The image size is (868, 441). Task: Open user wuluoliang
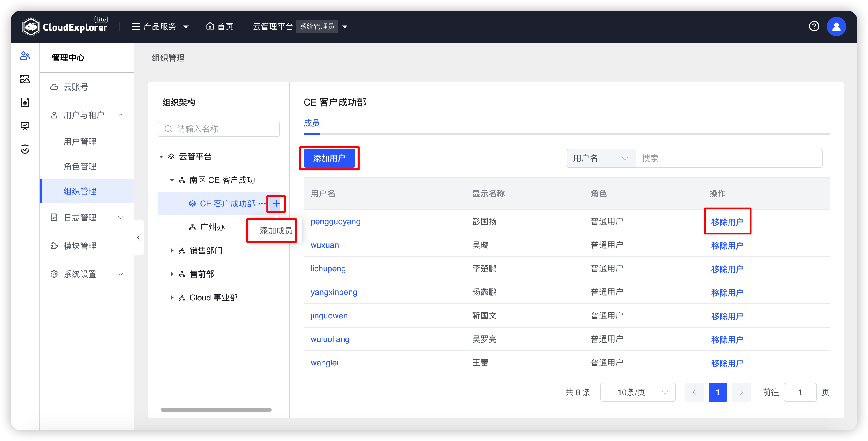330,339
